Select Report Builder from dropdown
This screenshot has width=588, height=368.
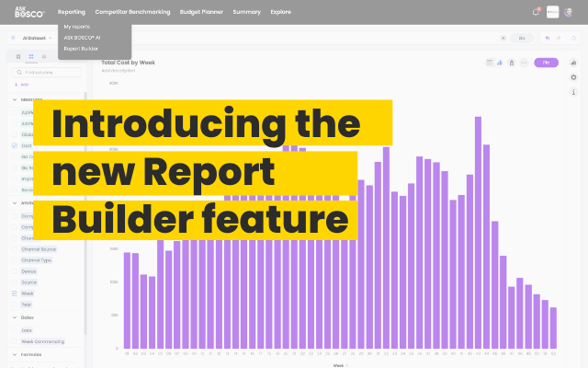tap(81, 49)
